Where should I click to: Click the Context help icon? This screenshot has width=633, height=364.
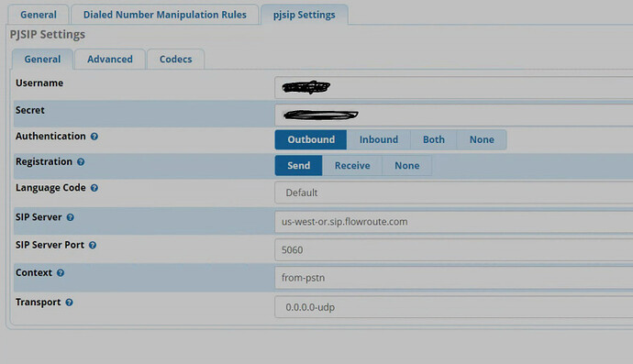coord(61,273)
